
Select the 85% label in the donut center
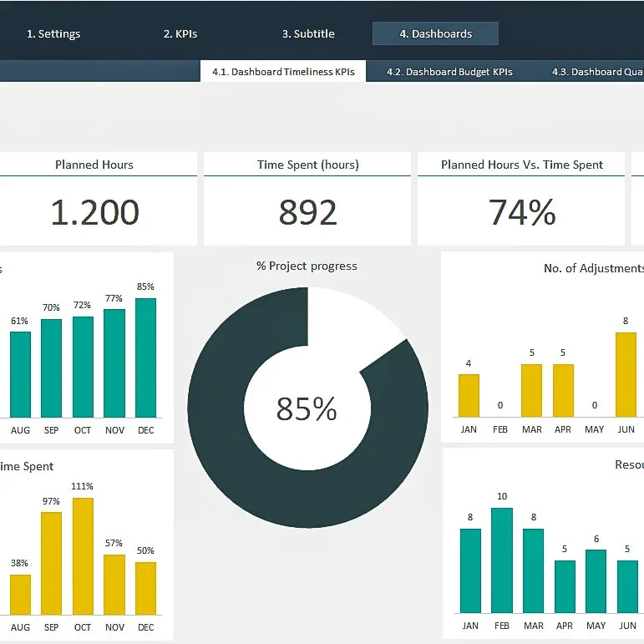coord(307,409)
